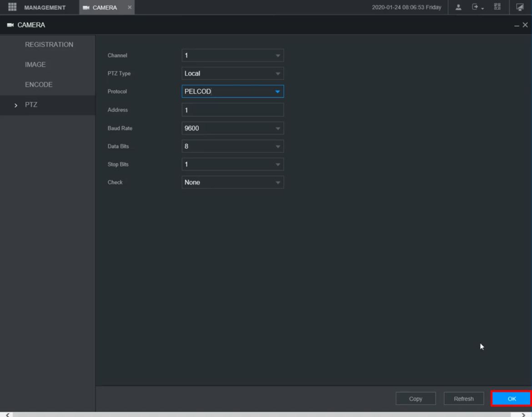Open the Channel dropdown

[x=232, y=55]
